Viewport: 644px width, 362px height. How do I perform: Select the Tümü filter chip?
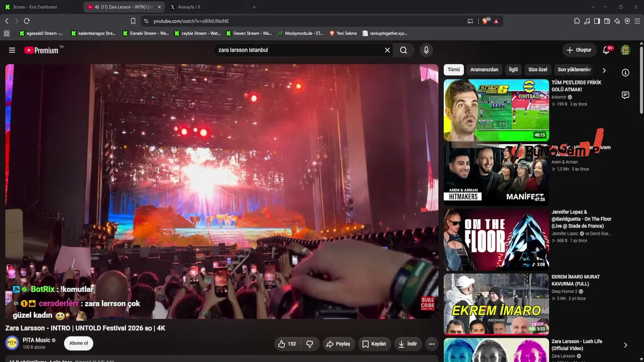pos(454,70)
